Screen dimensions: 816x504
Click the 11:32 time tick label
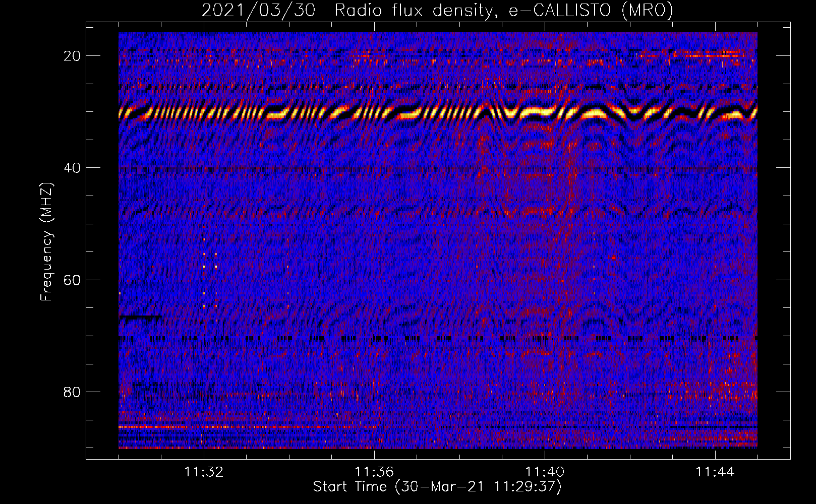(204, 472)
